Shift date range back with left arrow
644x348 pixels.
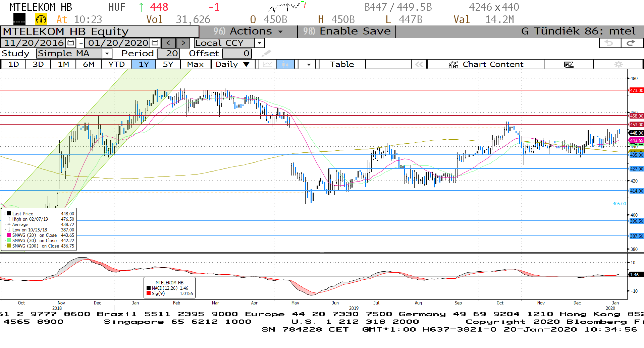click(x=168, y=43)
